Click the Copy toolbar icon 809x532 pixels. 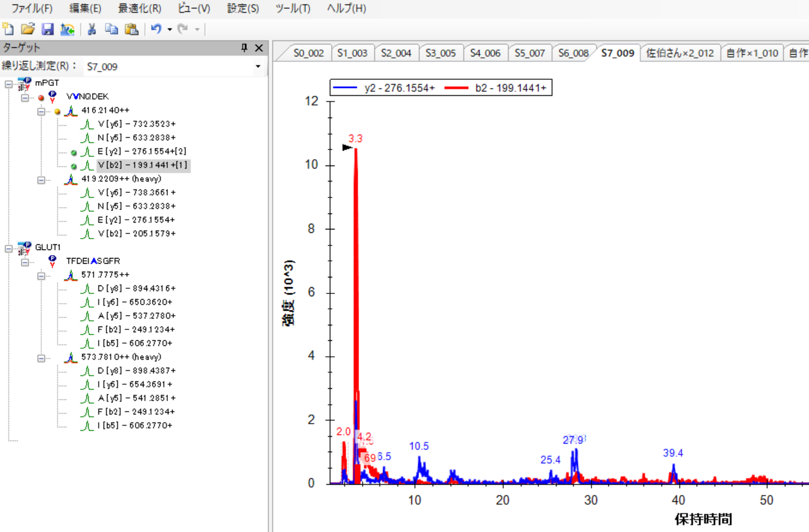[x=111, y=29]
